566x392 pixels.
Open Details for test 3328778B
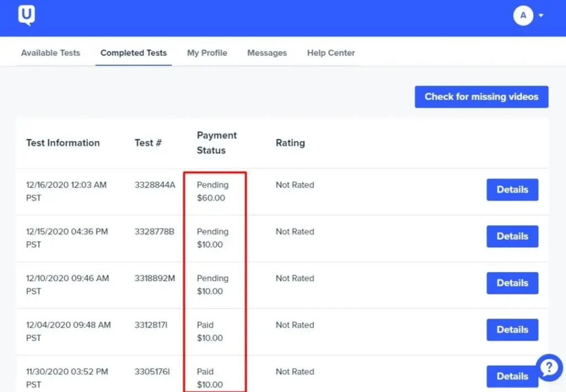pyautogui.click(x=512, y=236)
